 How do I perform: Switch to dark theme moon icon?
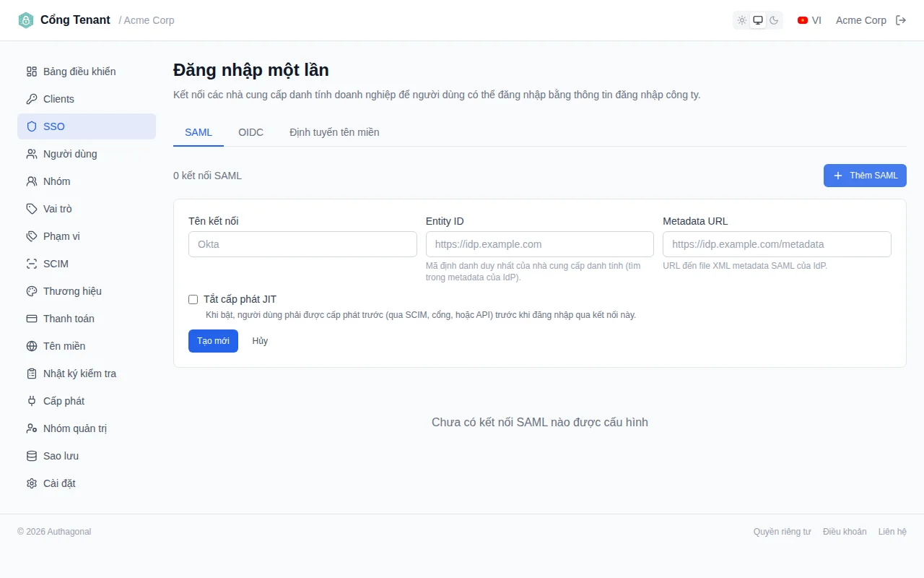coord(774,20)
